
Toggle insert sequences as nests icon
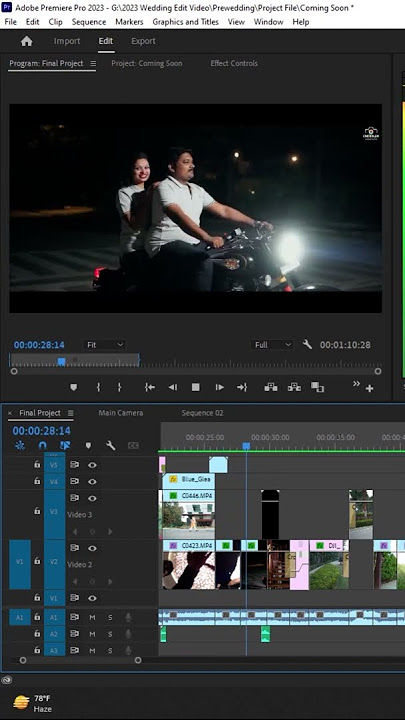click(x=20, y=445)
